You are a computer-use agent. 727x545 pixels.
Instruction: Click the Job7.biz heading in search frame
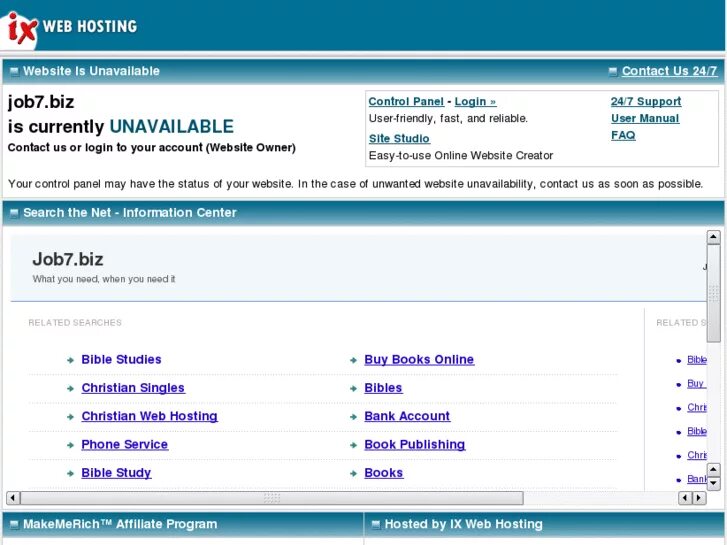click(x=68, y=259)
